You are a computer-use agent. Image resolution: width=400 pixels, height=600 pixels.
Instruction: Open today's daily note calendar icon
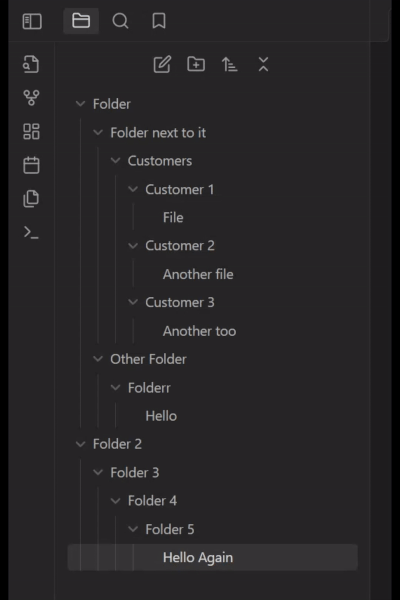click(x=31, y=165)
